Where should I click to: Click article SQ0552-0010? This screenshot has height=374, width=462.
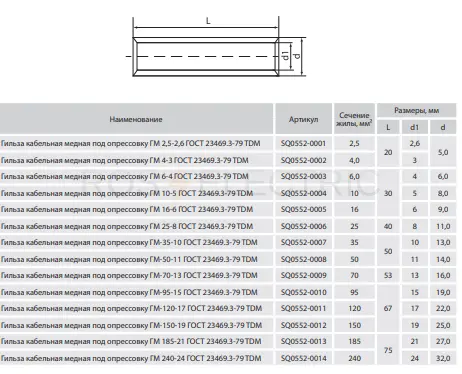pyautogui.click(x=303, y=292)
